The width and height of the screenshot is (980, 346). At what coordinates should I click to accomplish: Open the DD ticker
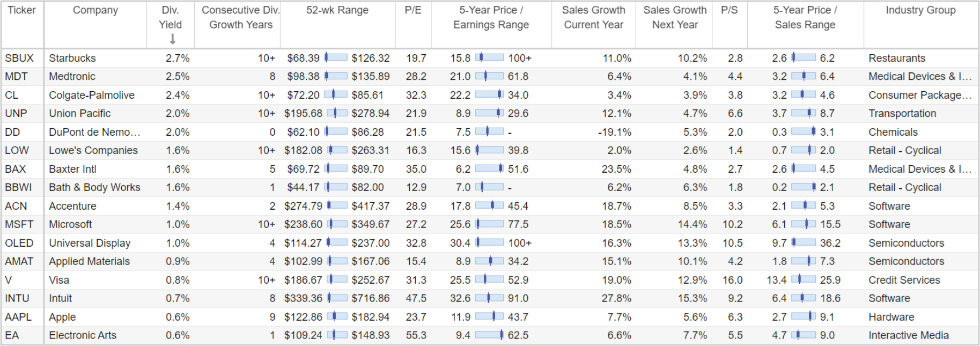coord(12,132)
